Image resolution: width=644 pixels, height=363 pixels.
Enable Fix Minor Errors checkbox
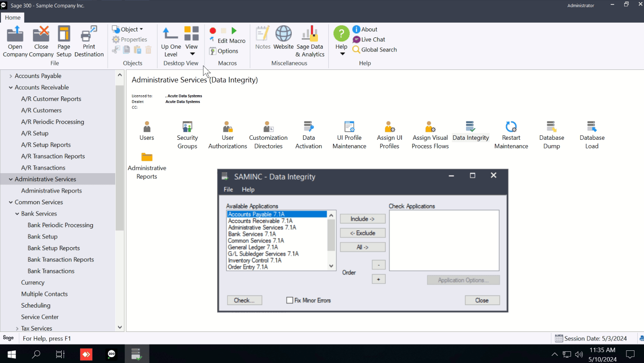[290, 300]
